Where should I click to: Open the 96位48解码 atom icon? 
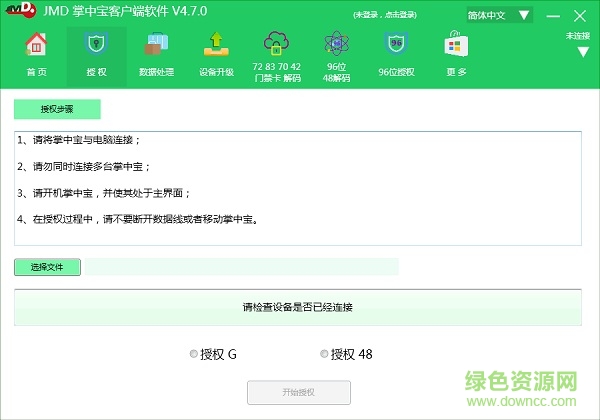(336, 44)
